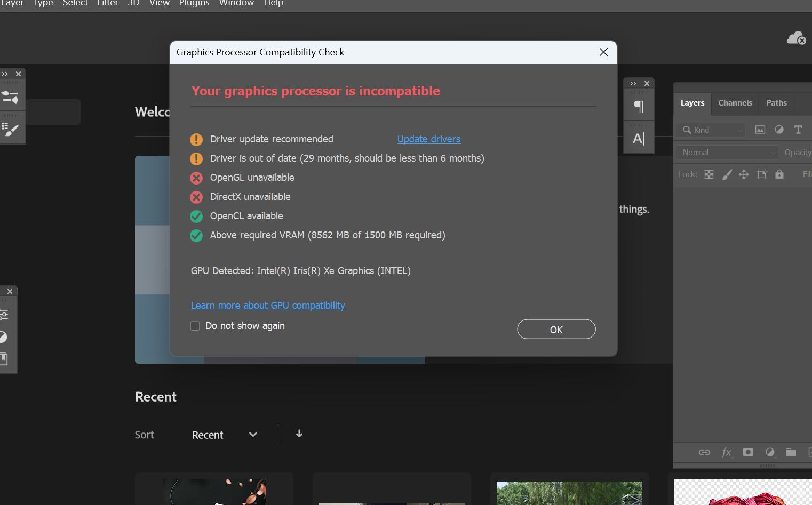Viewport: 812px width, 505px height.
Task: Click the cloud sync error icon
Action: pyautogui.click(x=796, y=38)
